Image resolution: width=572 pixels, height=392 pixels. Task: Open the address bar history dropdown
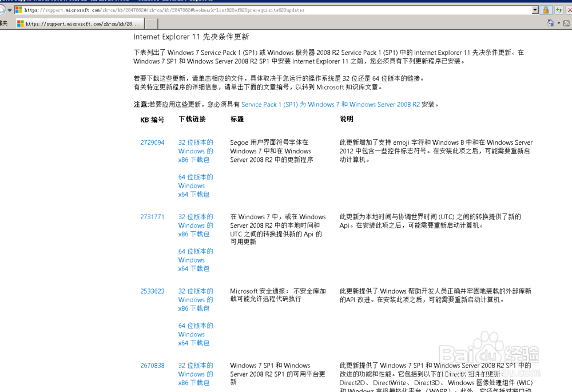(x=535, y=10)
